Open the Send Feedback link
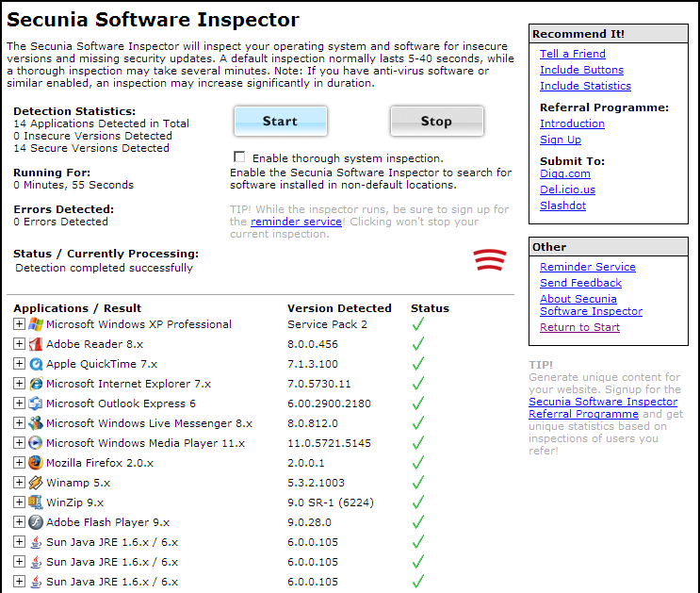 [580, 283]
